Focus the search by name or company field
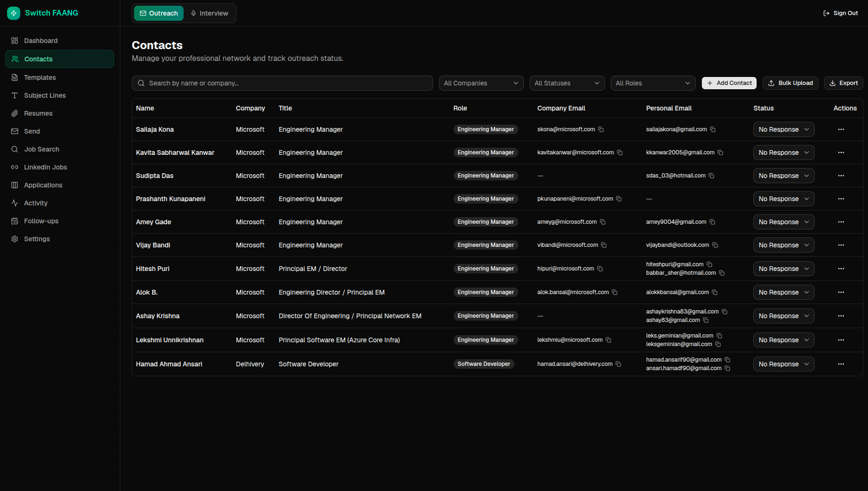Image resolution: width=868 pixels, height=491 pixels. pyautogui.click(x=282, y=83)
